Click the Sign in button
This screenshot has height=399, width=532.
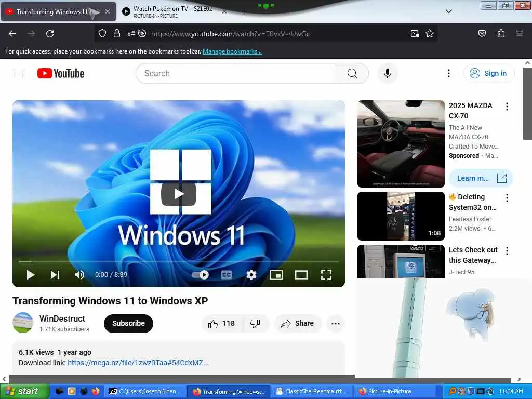pos(489,73)
